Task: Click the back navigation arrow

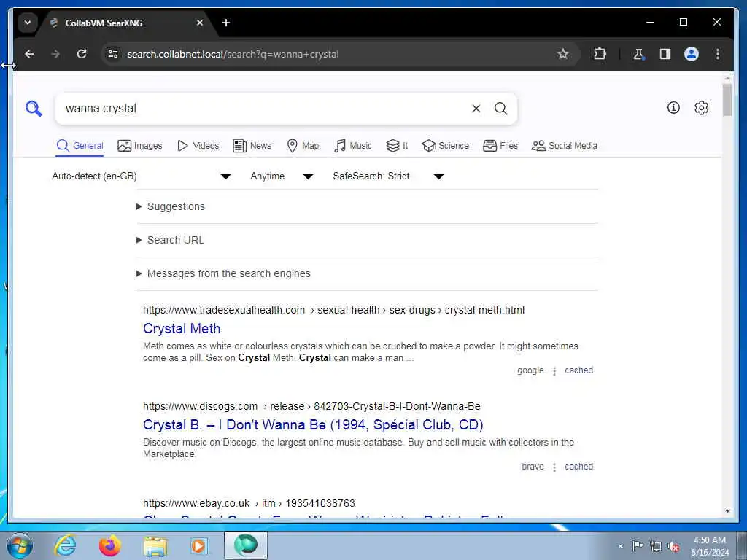Action: (29, 54)
